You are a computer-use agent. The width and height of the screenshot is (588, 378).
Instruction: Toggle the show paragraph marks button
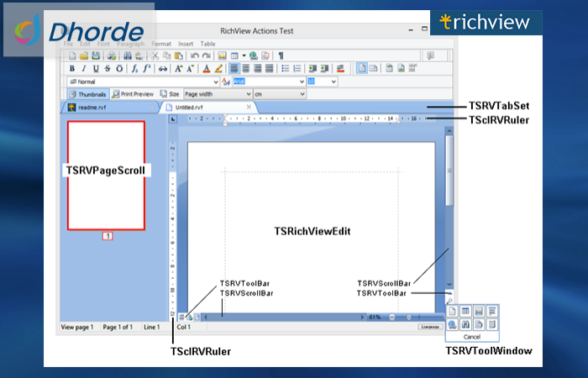pos(281,56)
